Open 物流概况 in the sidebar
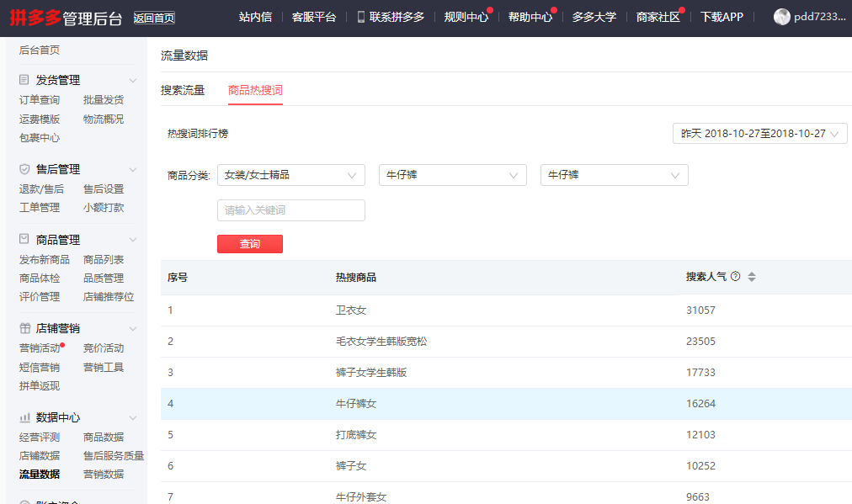The width and height of the screenshot is (852, 504). click(x=104, y=119)
